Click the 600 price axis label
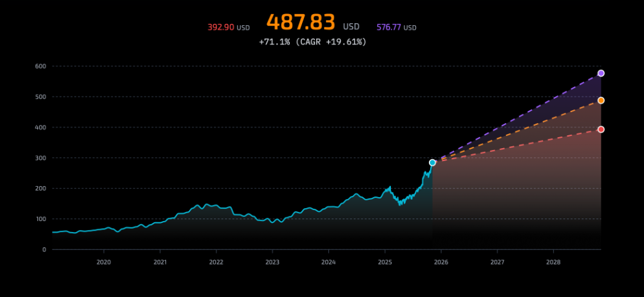The height and width of the screenshot is (297, 644). [x=40, y=66]
